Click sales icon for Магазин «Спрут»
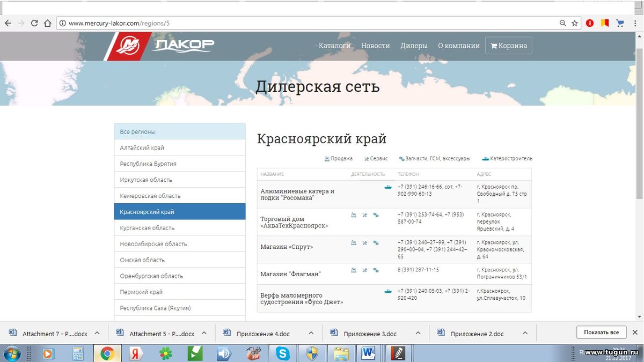644x362 pixels. pos(354,242)
